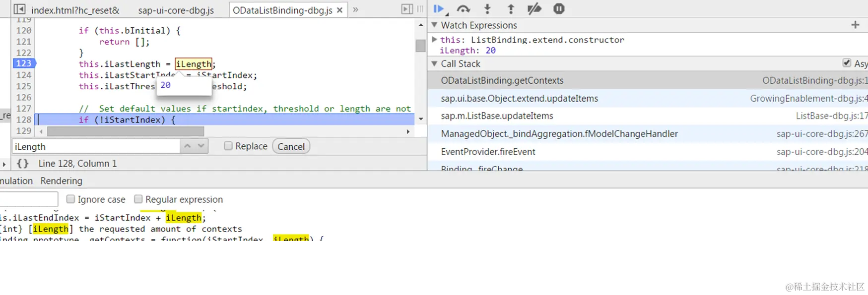
Task: Click code line 'return [];'
Action: [124, 42]
